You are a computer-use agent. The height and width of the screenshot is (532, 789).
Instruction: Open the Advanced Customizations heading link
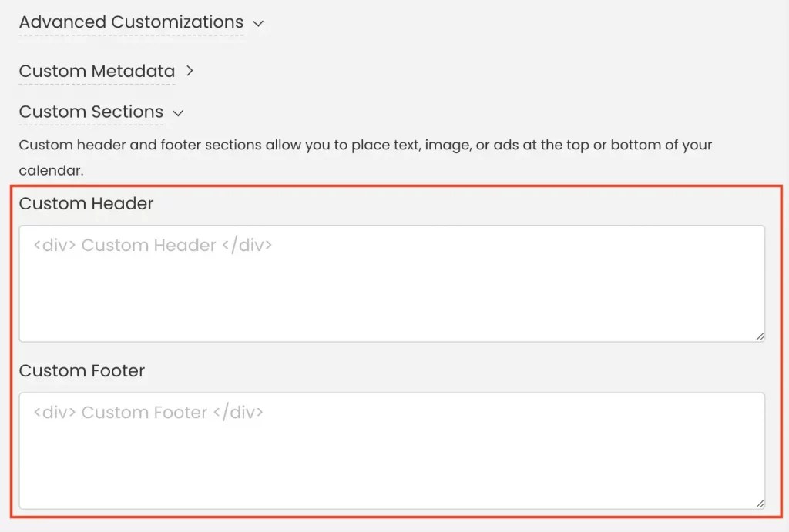point(130,22)
